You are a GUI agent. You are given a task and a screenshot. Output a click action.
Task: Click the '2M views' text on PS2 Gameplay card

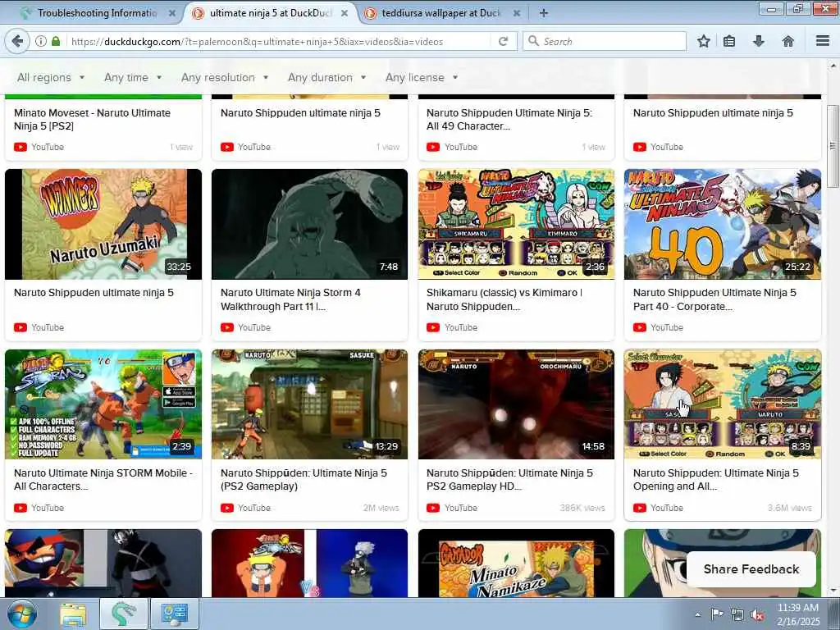381,508
